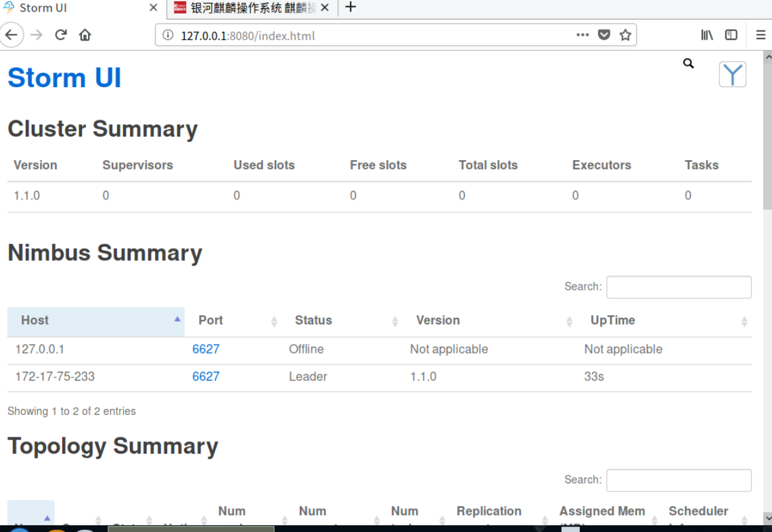The width and height of the screenshot is (772, 532).
Task: Open port 6627 link for 127.0.0.1
Action: [x=206, y=349]
